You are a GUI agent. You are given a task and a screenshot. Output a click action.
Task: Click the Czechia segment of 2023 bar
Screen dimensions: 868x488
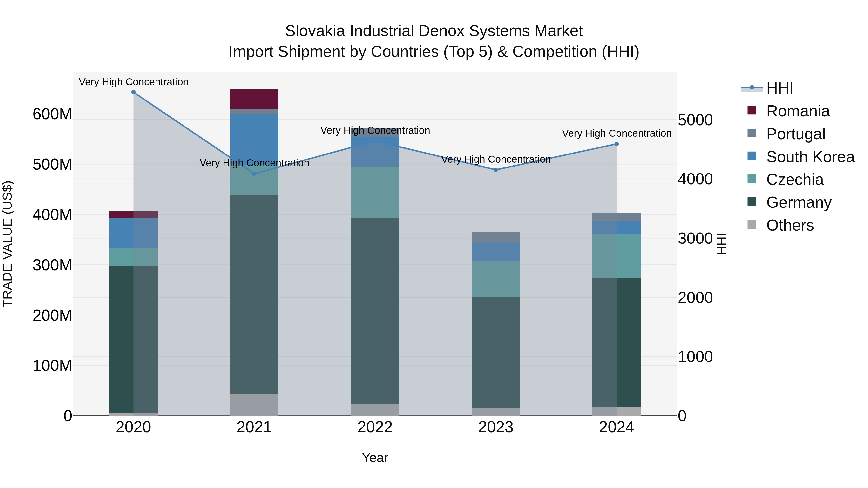pos(496,280)
